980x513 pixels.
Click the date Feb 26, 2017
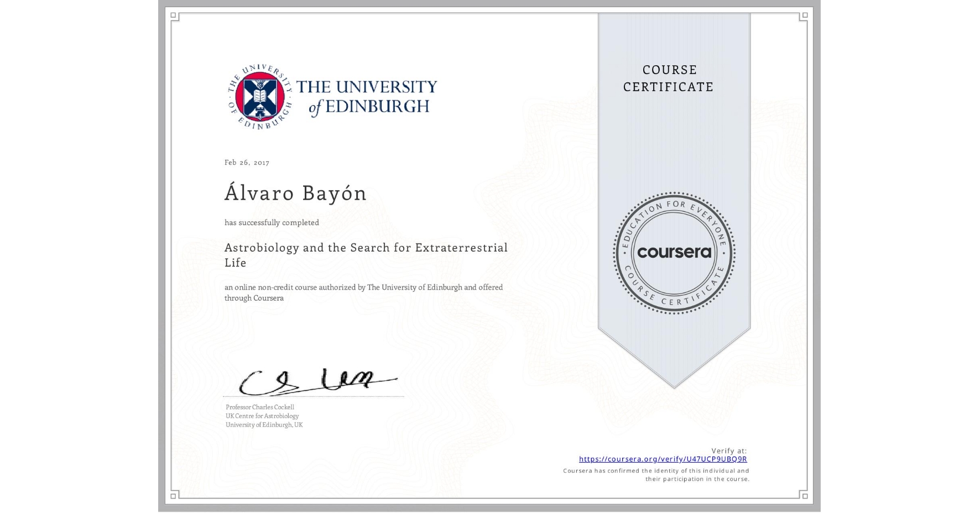[x=247, y=163]
